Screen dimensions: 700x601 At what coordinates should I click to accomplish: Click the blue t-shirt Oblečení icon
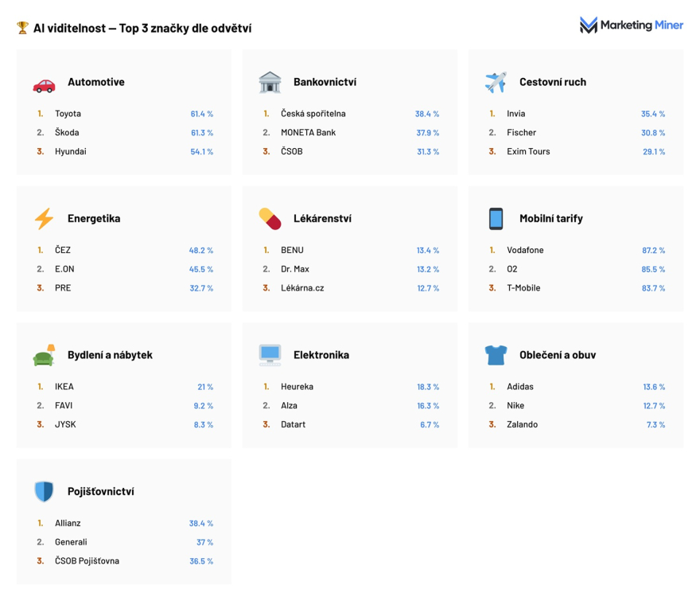pyautogui.click(x=496, y=355)
